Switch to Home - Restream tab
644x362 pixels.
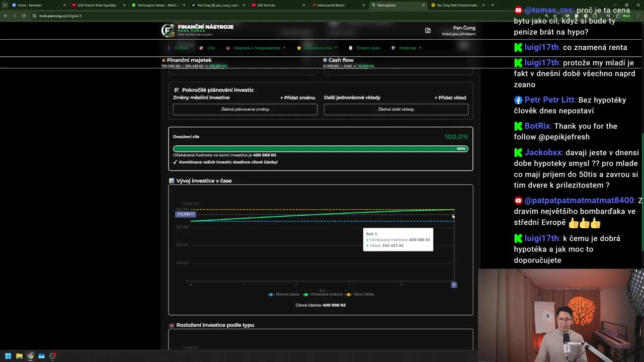[x=38, y=5]
